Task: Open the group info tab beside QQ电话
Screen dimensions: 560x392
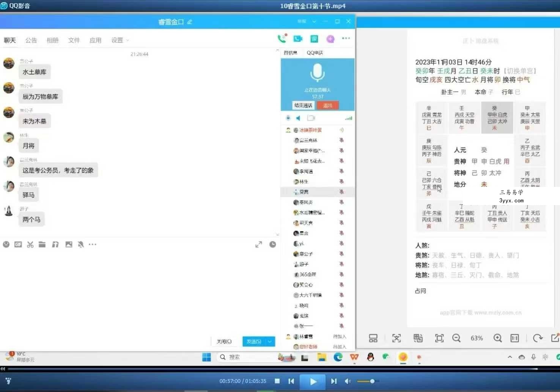Action: click(x=290, y=53)
